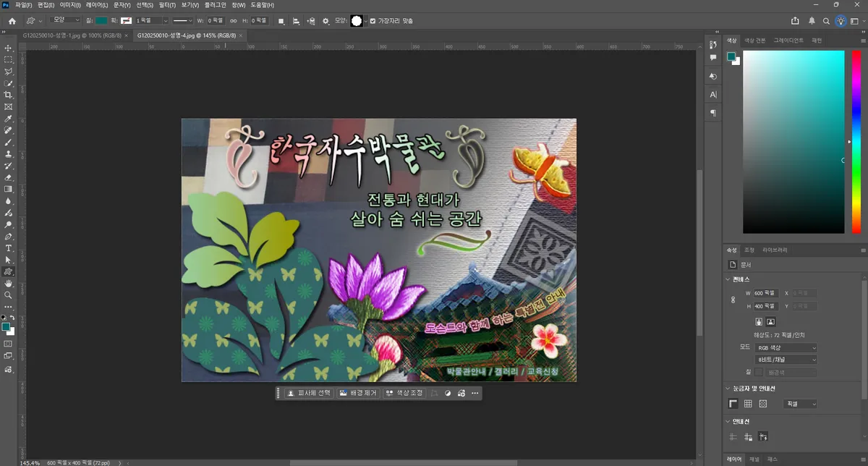Toggle grid display icon in 속성 panel
Viewport: 868px width, 466px height.
748,404
